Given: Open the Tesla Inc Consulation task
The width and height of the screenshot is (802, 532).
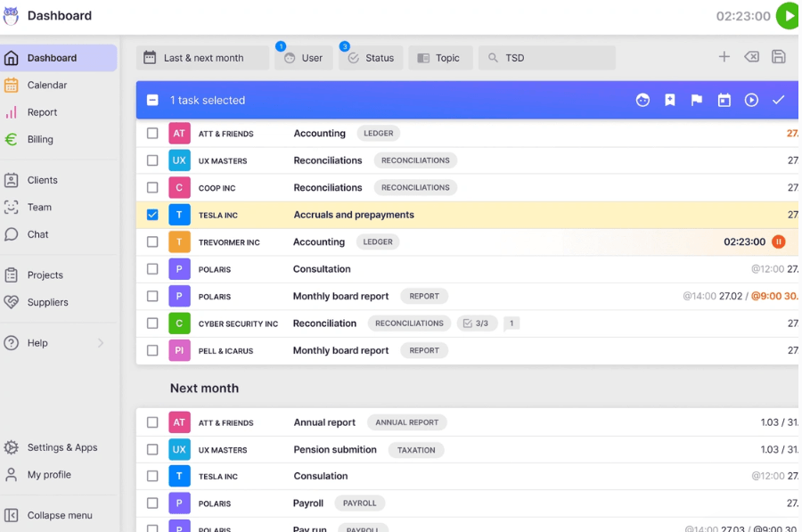Looking at the screenshot, I should click(x=321, y=476).
